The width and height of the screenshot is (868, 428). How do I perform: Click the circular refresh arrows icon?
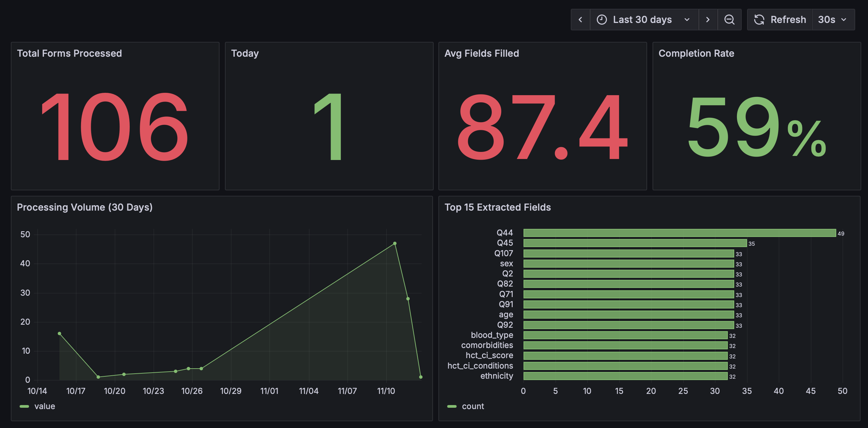760,20
